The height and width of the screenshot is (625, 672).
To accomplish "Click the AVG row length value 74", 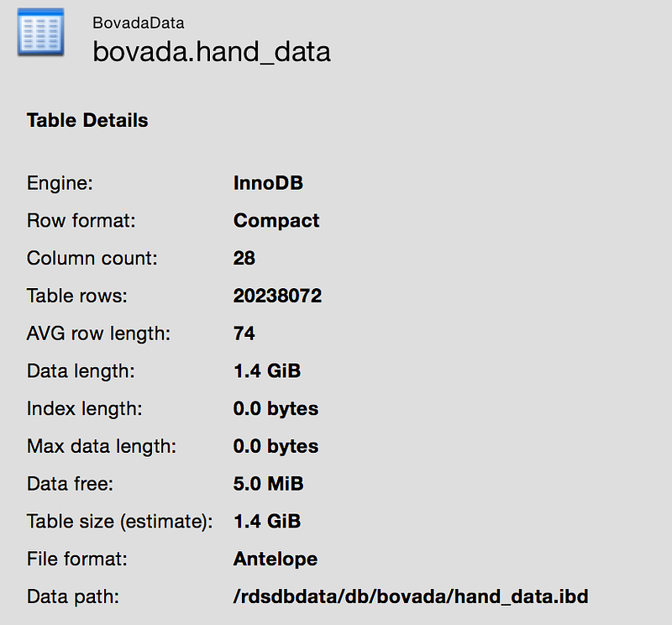I will point(244,334).
